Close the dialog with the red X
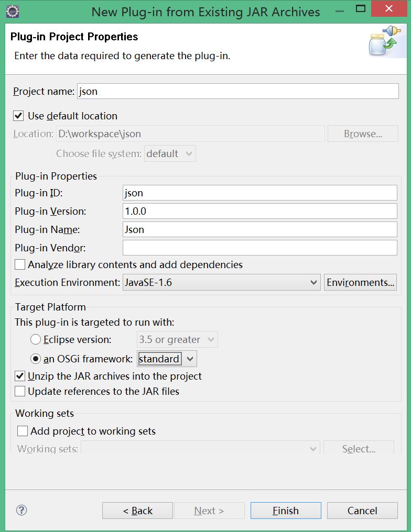The image size is (411, 532). (389, 8)
